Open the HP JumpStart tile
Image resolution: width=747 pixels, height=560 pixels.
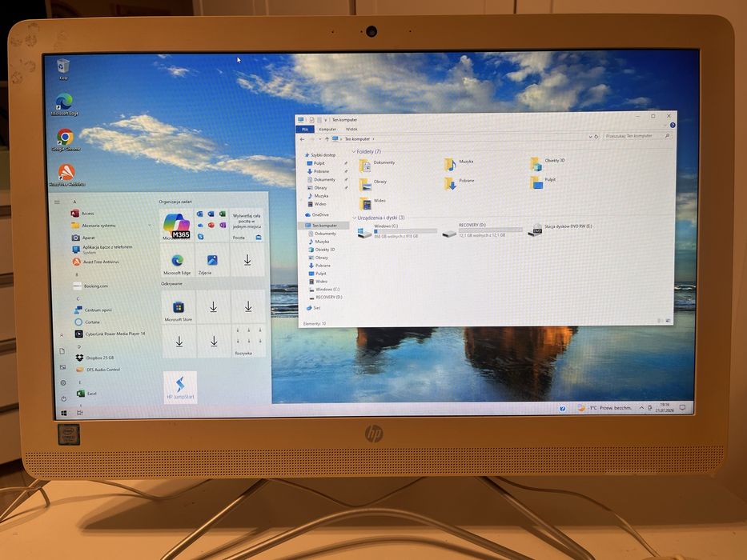pos(180,387)
